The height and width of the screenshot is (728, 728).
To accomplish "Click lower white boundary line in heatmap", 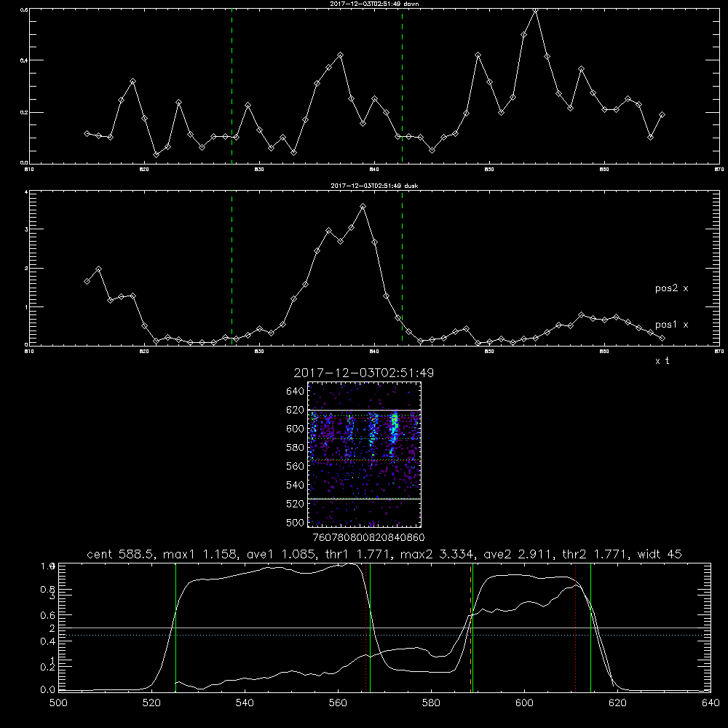I will click(365, 499).
